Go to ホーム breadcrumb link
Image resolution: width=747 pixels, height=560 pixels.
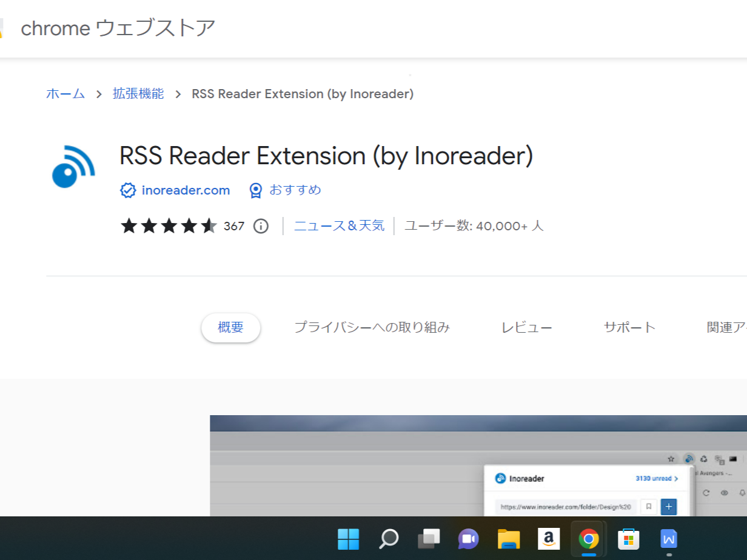65,94
